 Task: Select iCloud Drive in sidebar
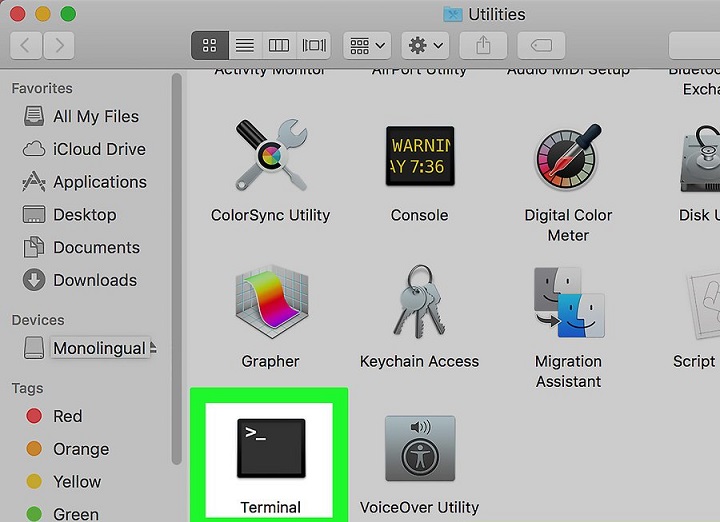pos(84,149)
